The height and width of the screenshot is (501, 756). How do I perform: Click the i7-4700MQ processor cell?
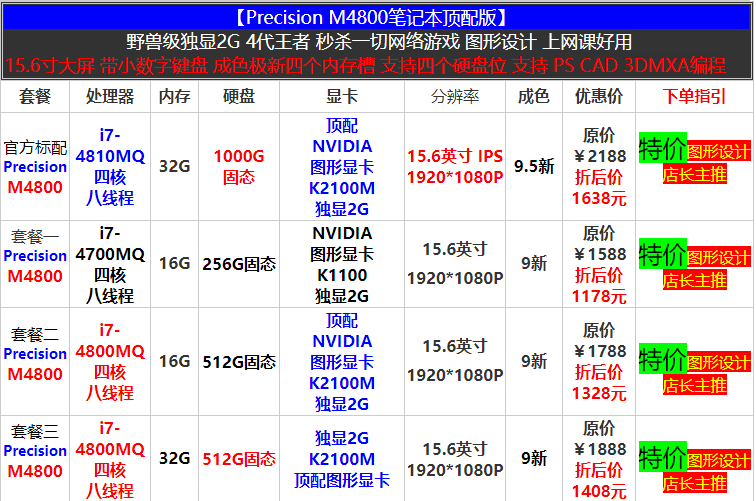click(x=110, y=264)
